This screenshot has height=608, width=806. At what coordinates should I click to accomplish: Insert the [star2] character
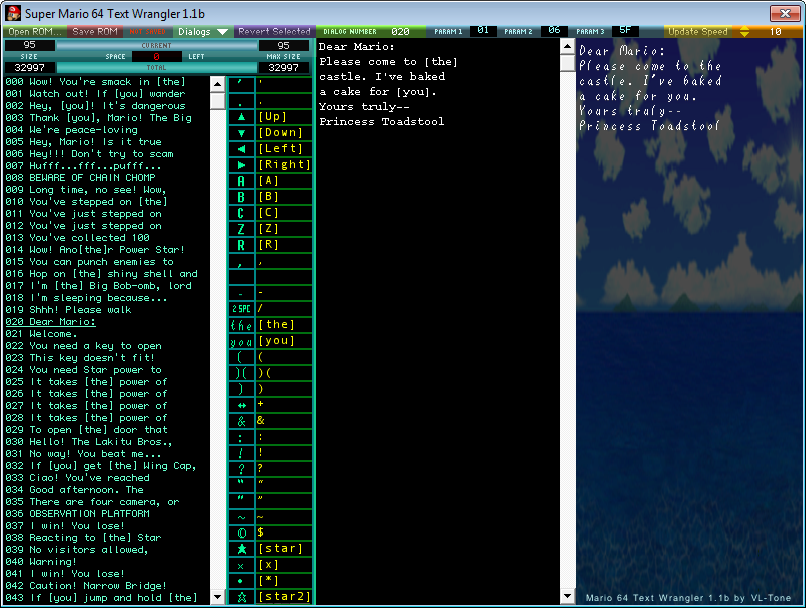(x=268, y=596)
